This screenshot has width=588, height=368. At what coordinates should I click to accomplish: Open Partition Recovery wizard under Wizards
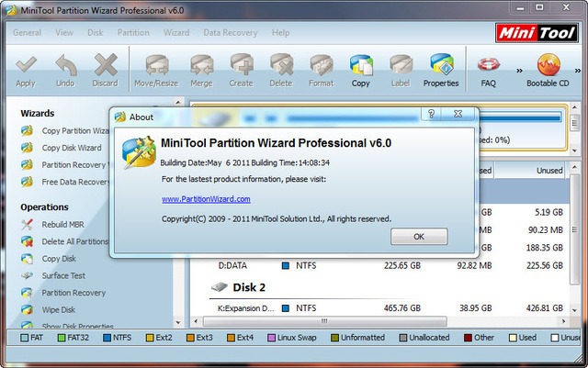coord(64,165)
